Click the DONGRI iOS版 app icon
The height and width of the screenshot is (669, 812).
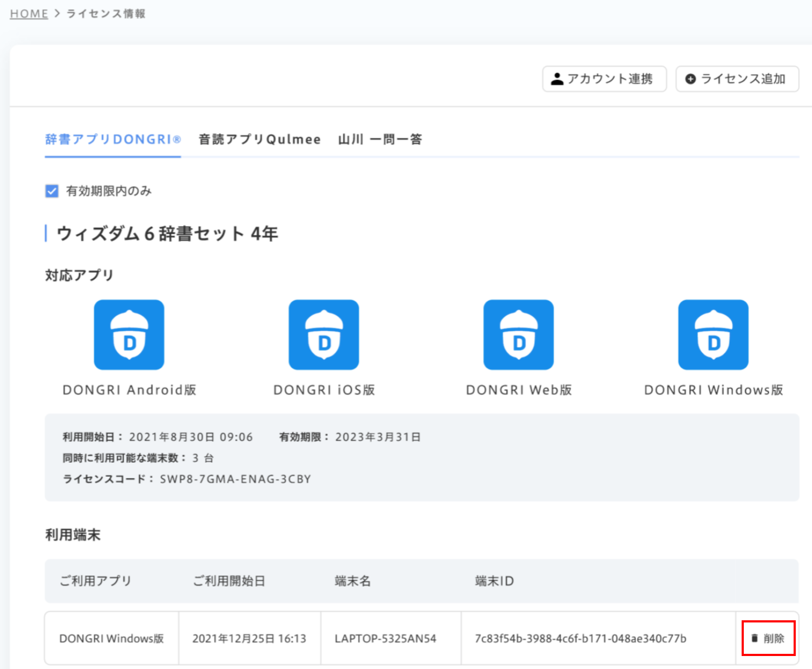[324, 334]
